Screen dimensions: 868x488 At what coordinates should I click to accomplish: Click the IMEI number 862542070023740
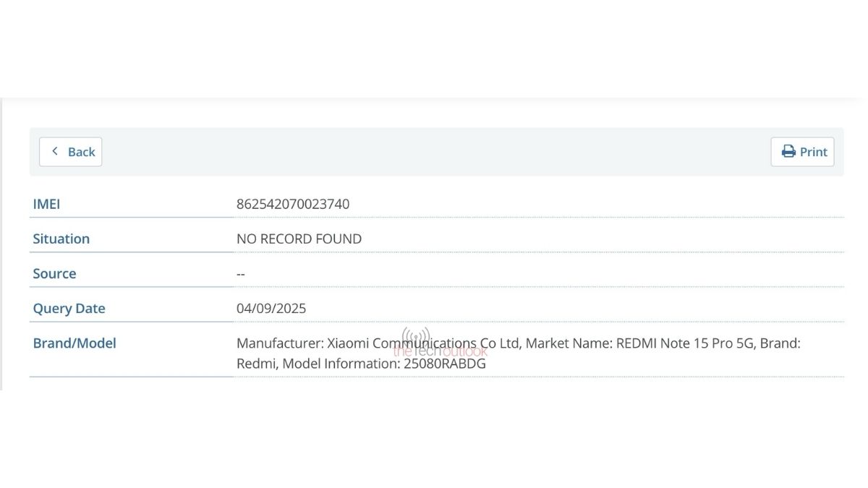[293, 204]
